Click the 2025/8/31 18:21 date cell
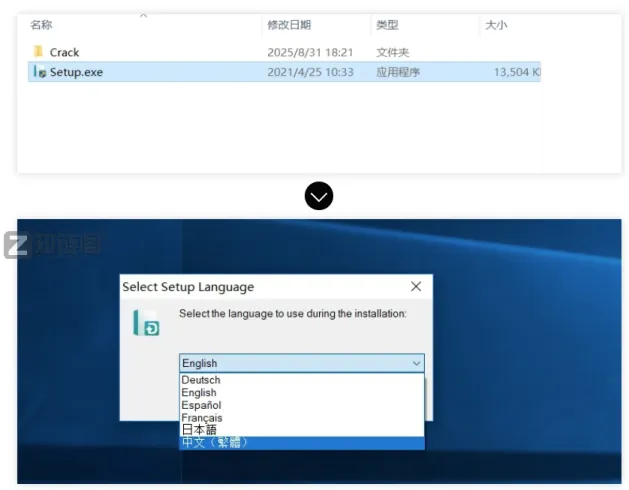629x490 pixels. (310, 53)
